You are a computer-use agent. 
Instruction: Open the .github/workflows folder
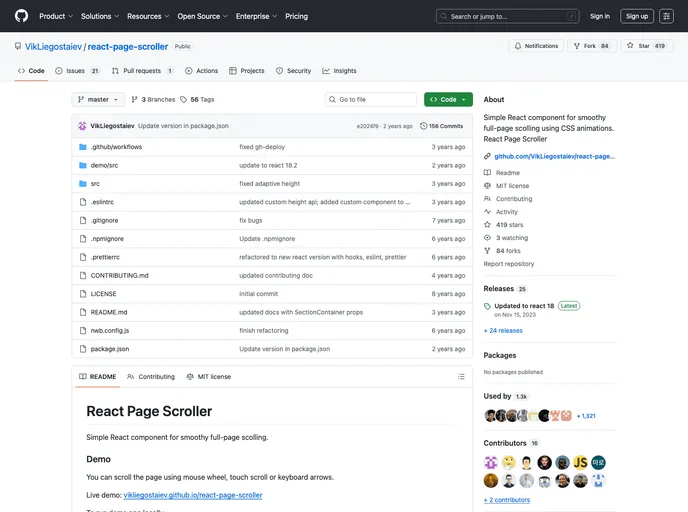[x=116, y=147]
